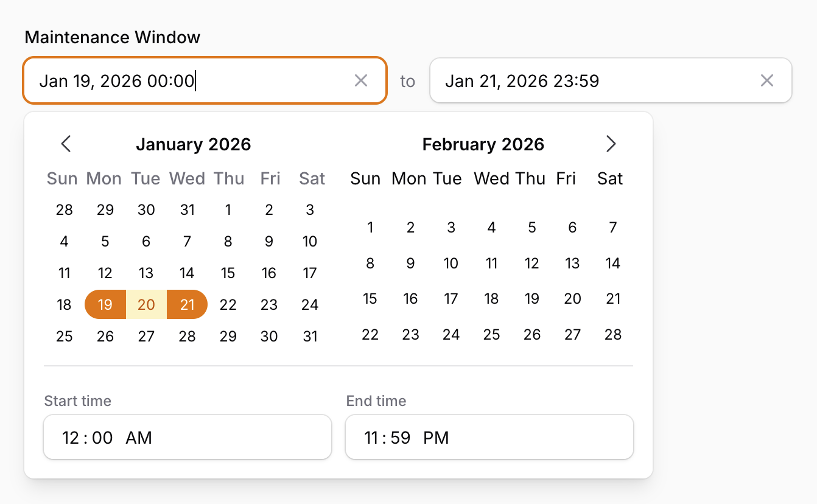Select January 5 on the calendar
Image resolution: width=817 pixels, height=504 pixels.
coord(105,241)
